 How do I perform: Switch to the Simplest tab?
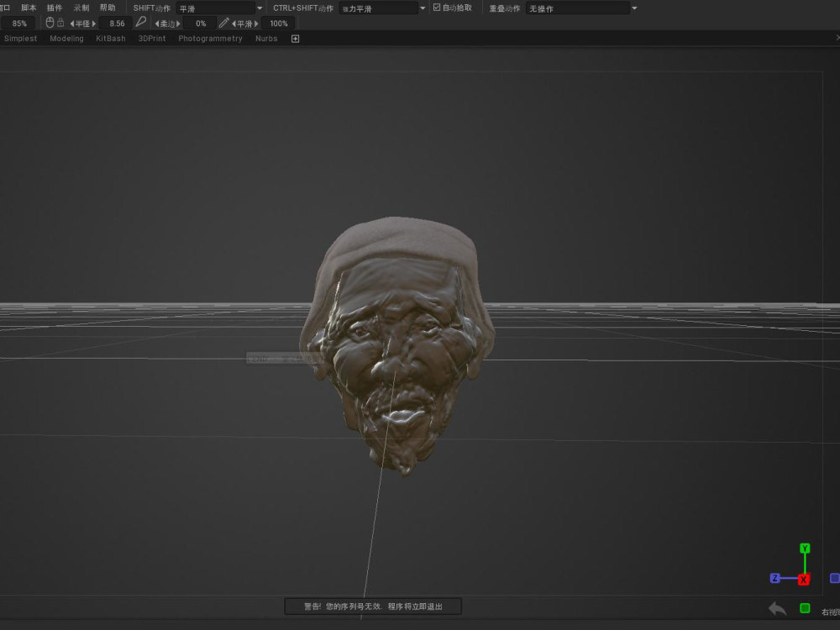click(x=20, y=39)
